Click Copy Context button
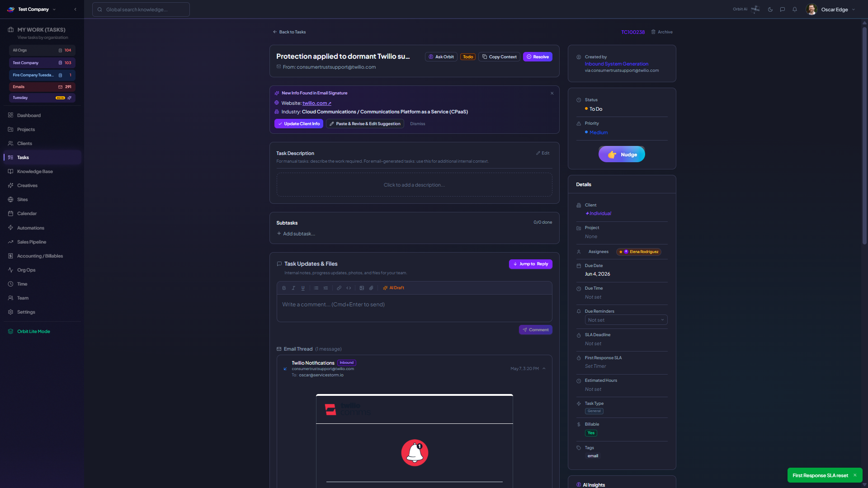Screen dimensions: 868x488 pos(499,57)
